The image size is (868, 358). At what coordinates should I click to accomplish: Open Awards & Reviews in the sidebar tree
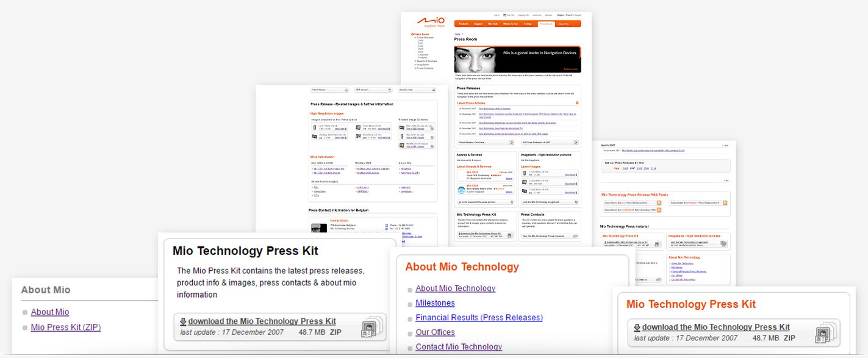(426, 61)
